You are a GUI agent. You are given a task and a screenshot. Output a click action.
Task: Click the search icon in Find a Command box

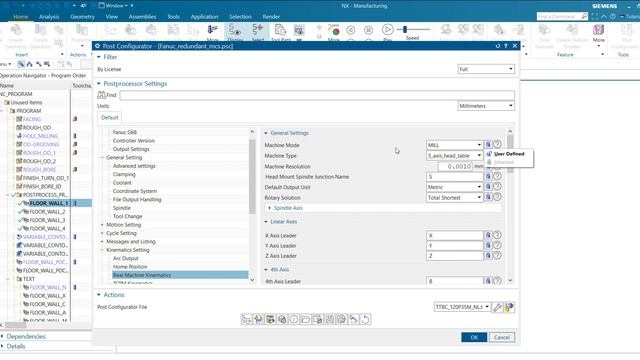pos(584,16)
